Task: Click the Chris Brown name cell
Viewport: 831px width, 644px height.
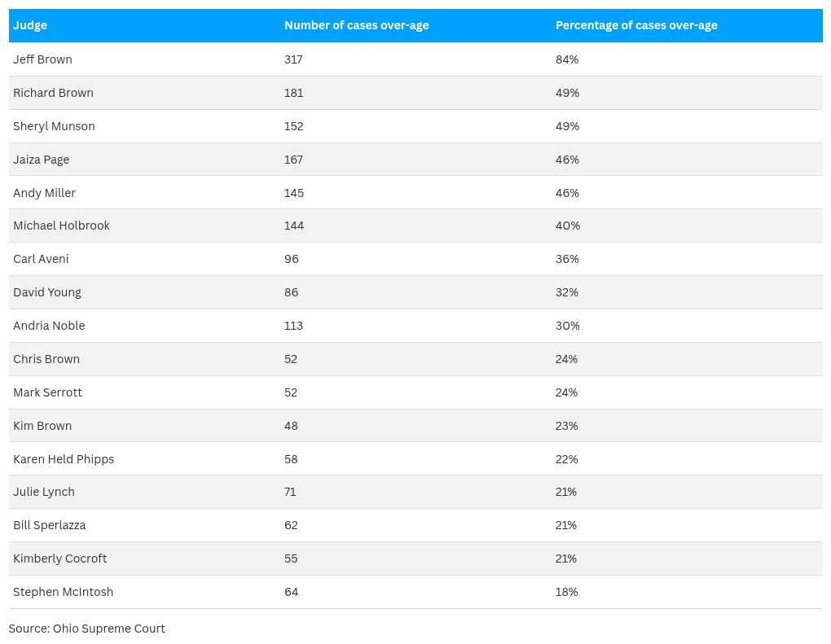Action: coord(46,359)
